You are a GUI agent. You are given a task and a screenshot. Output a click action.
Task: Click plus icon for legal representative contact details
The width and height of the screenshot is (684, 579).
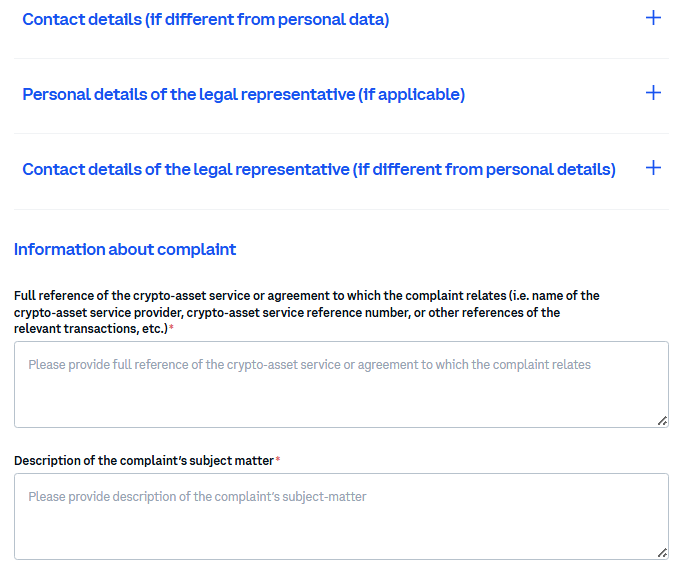pos(653,168)
